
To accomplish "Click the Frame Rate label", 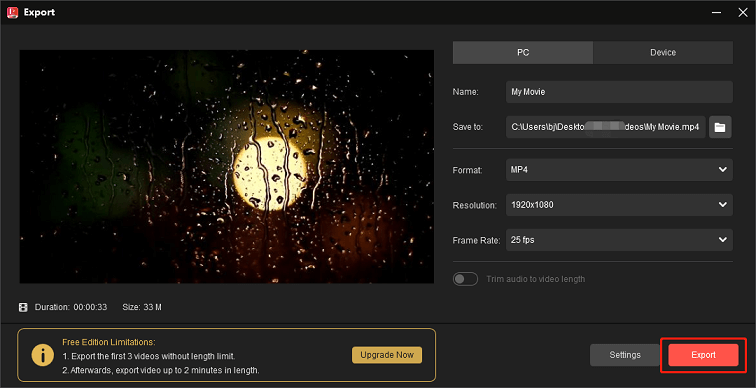I will pyautogui.click(x=476, y=240).
